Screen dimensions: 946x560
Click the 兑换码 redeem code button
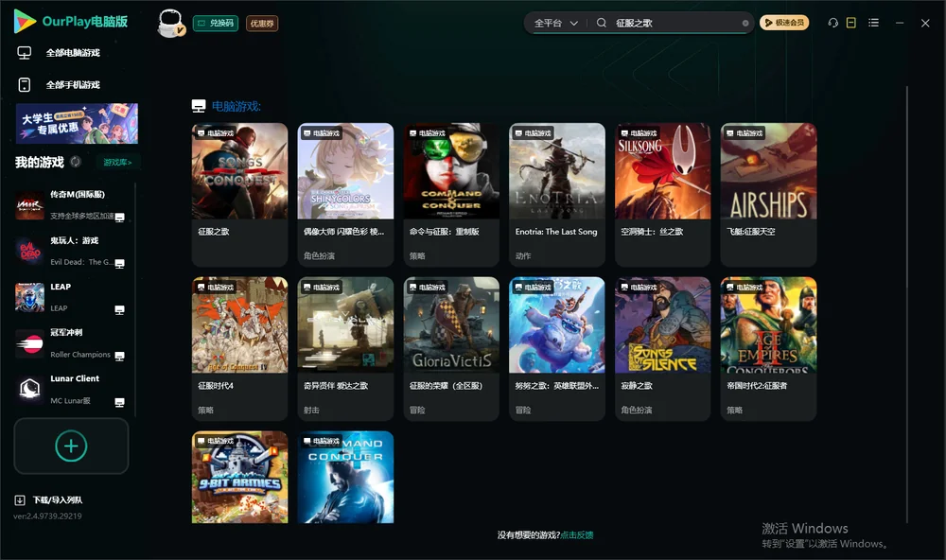216,24
